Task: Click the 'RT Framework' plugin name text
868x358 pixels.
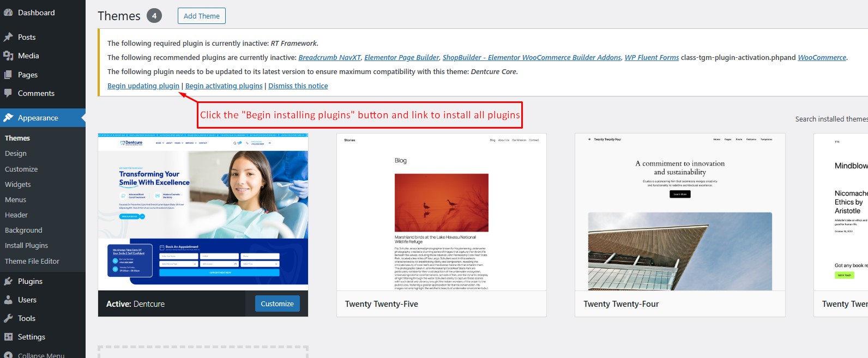Action: point(293,43)
